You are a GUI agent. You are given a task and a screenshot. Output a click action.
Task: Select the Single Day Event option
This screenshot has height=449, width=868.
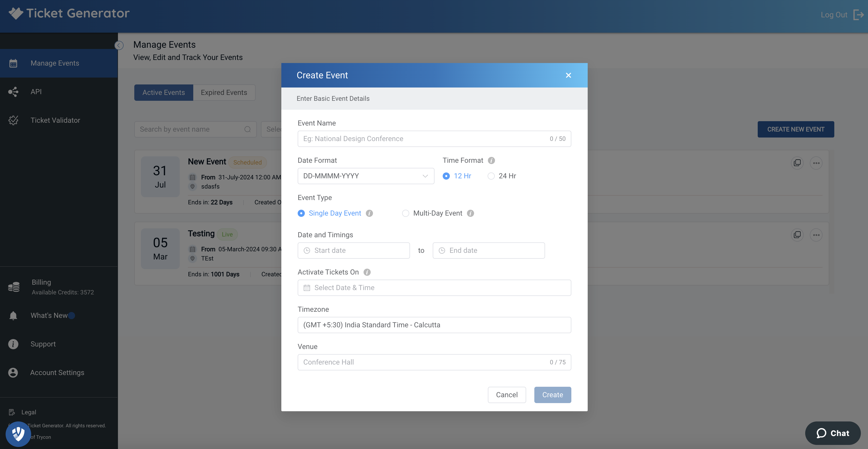click(x=301, y=213)
